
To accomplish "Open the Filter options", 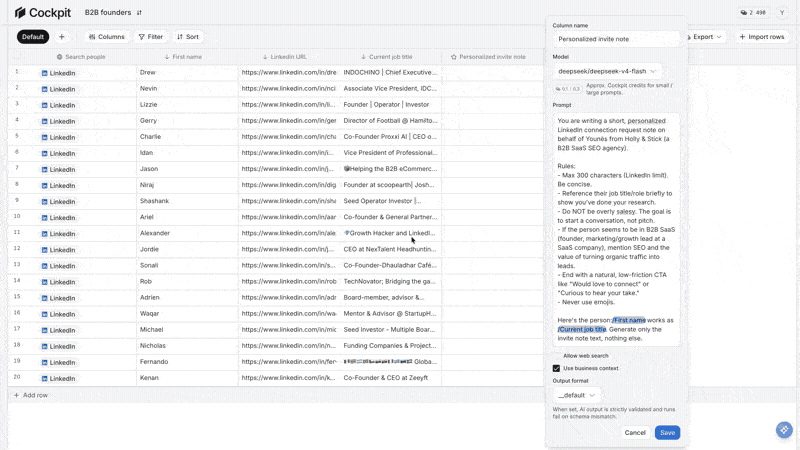I will click(x=151, y=37).
